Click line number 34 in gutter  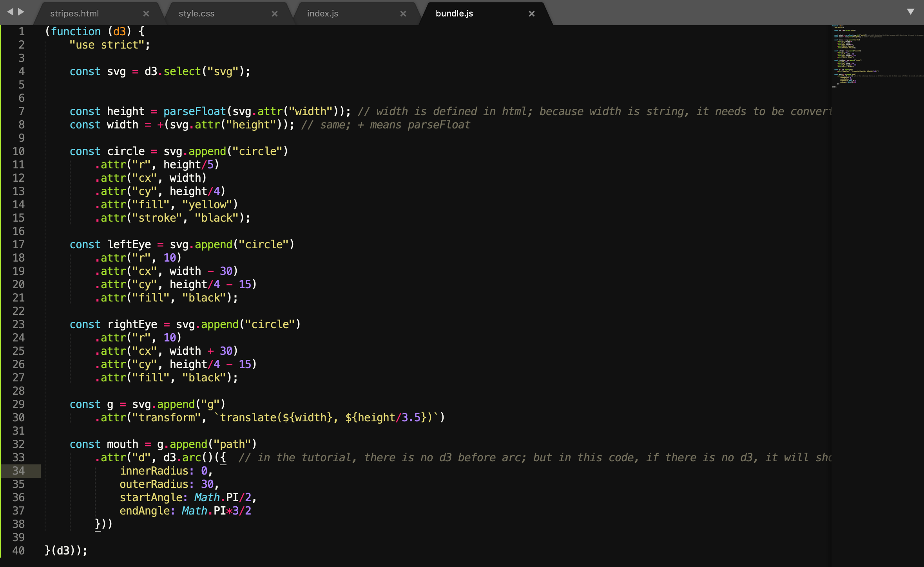(18, 471)
